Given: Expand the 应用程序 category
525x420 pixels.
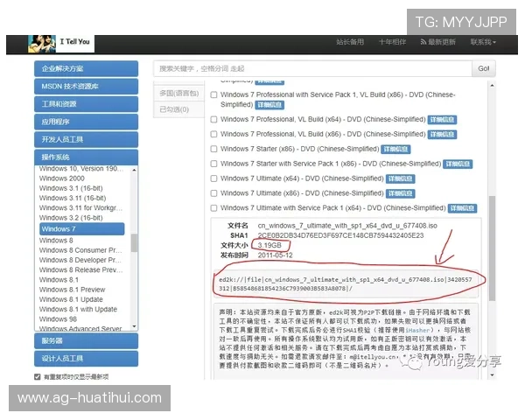Looking at the screenshot, I should click(x=86, y=122).
